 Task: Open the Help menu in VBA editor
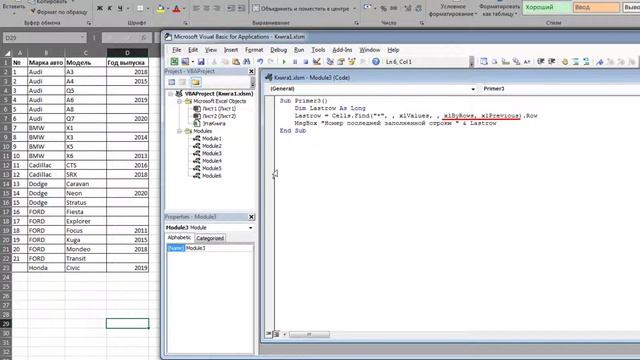click(393, 50)
